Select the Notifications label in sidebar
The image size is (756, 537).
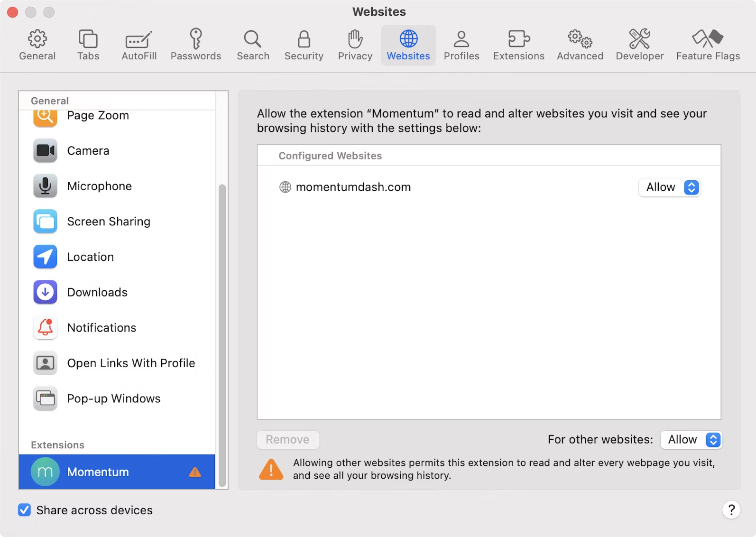pos(101,328)
